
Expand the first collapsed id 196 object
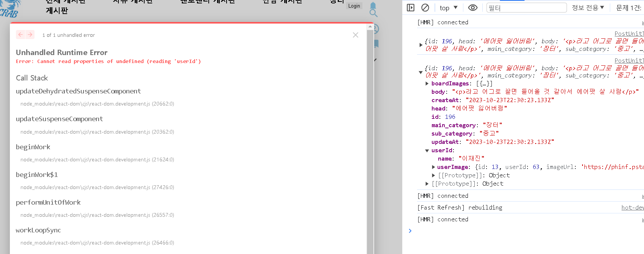[421, 45]
